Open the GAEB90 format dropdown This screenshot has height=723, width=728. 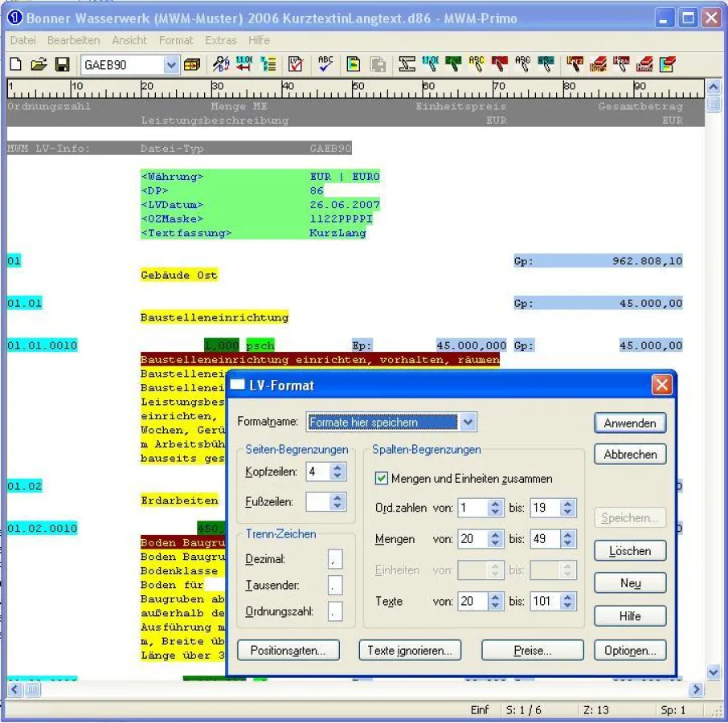pyautogui.click(x=171, y=65)
